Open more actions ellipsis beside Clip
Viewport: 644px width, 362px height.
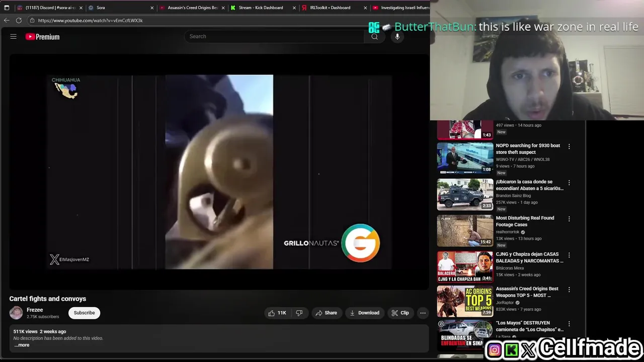423,313
